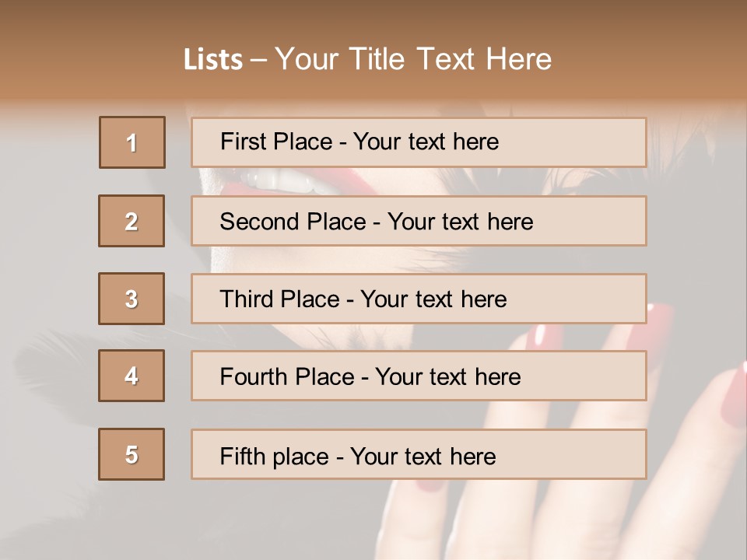This screenshot has width=747, height=560.
Task: Click the dash between 'Lists' and 'Your'
Action: click(x=258, y=60)
